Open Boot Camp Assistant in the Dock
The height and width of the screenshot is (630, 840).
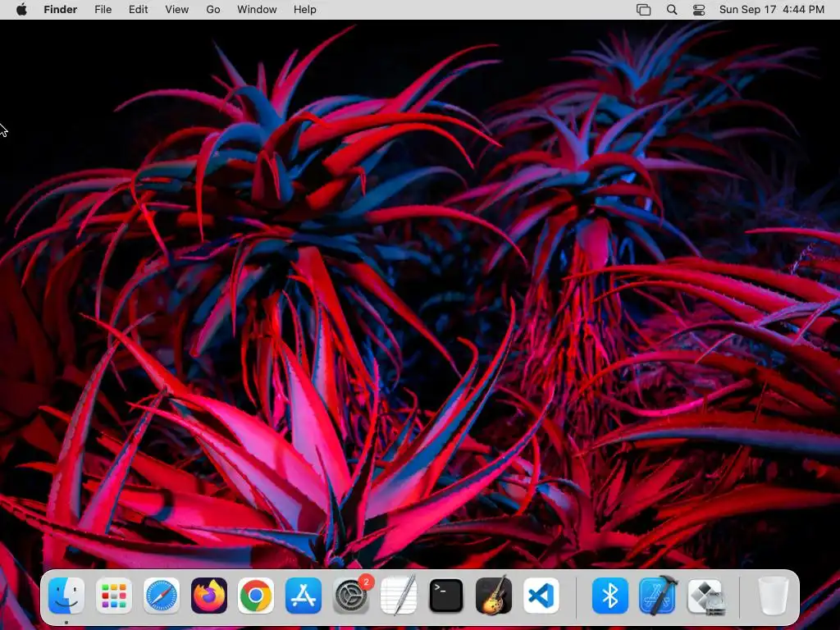[705, 596]
